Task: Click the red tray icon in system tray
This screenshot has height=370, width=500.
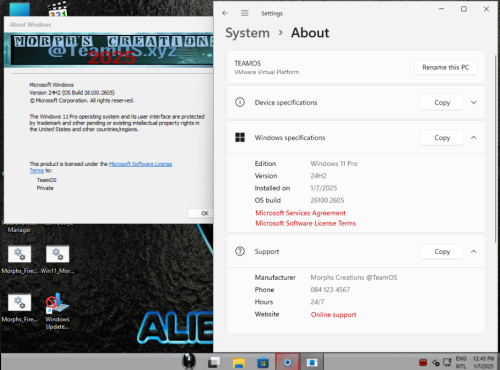Action: coord(423,362)
